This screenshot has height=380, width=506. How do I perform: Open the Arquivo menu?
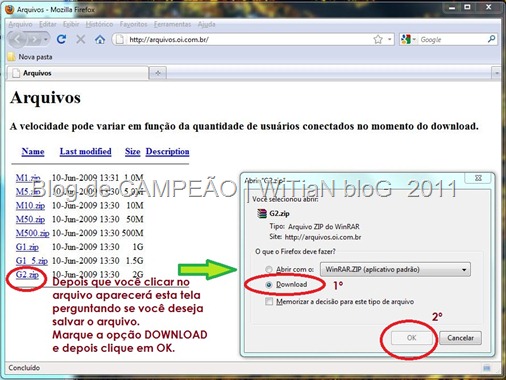coord(20,24)
